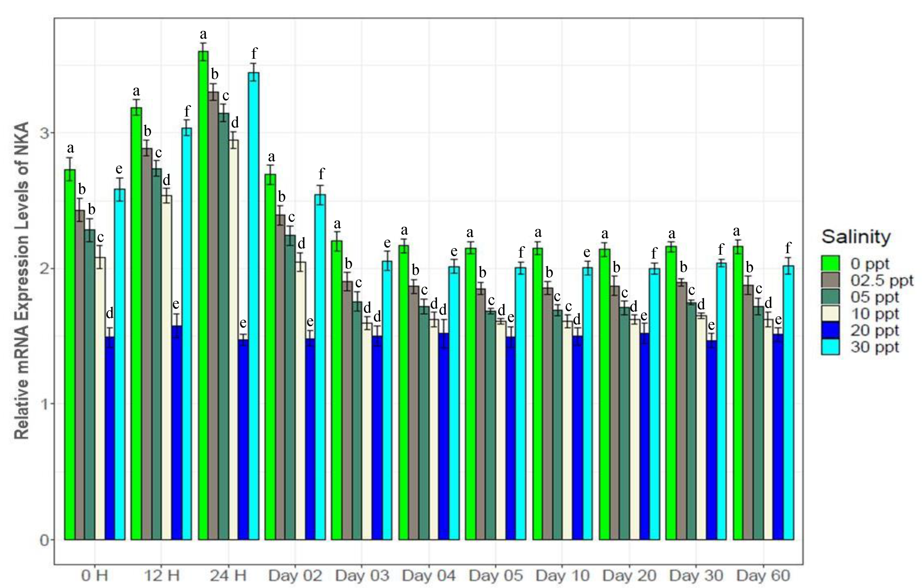Click the 05 ppt teal legend swatch
The image size is (924, 588).
coord(830,297)
